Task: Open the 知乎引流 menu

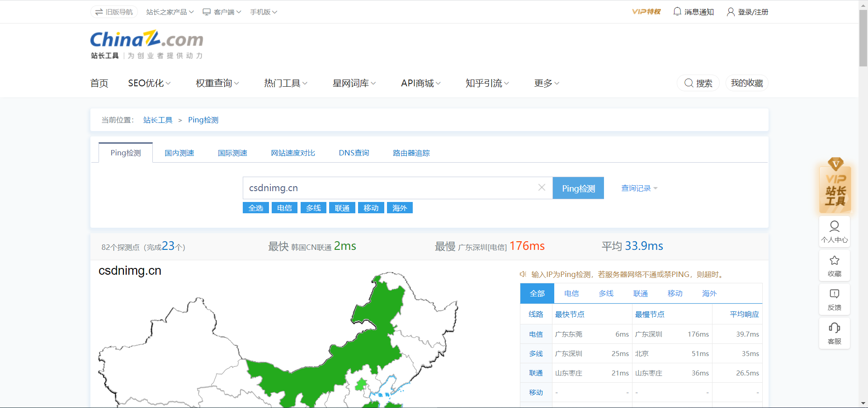Action: tap(487, 83)
